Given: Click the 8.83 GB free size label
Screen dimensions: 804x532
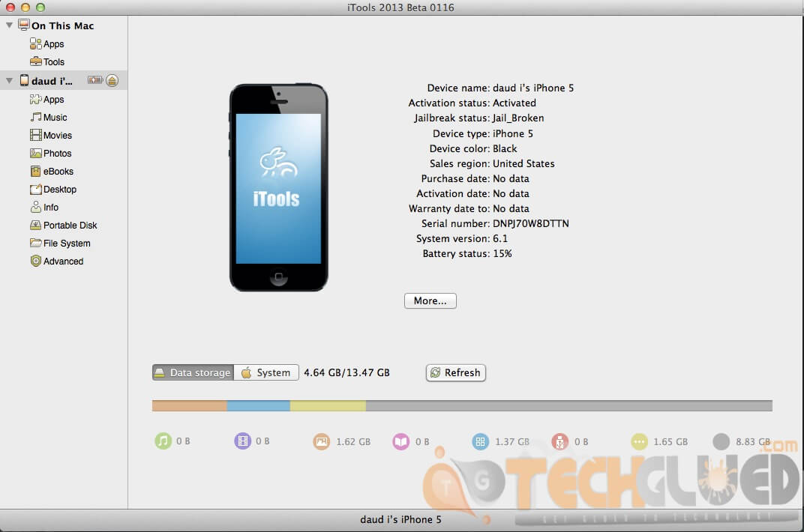Looking at the screenshot, I should pos(753,441).
